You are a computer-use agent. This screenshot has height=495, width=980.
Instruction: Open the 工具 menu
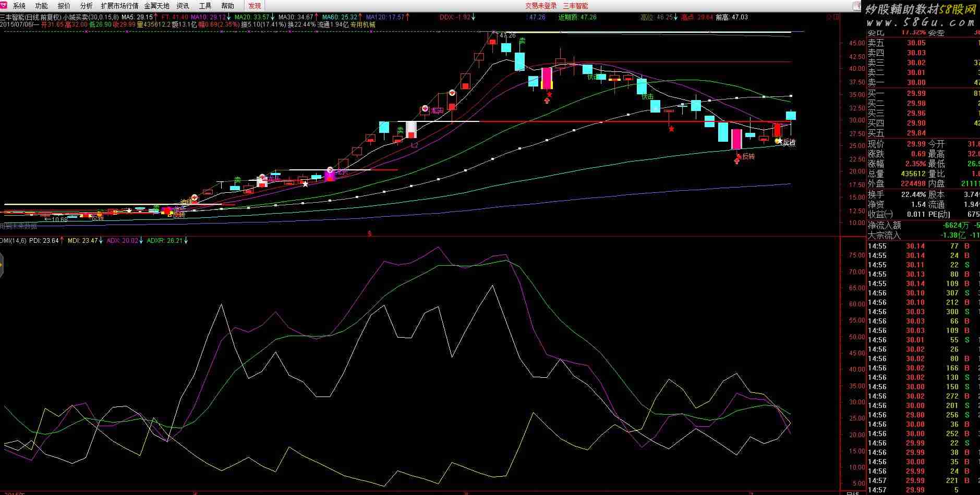[x=205, y=6]
